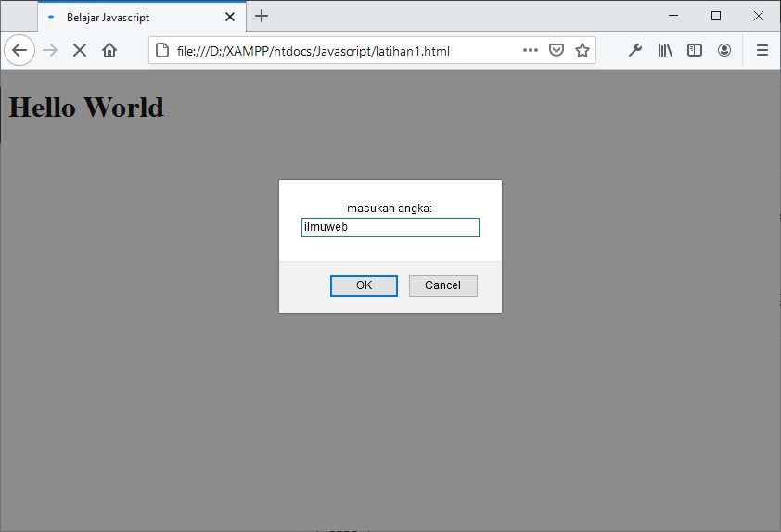Open a new browser tab

click(262, 16)
